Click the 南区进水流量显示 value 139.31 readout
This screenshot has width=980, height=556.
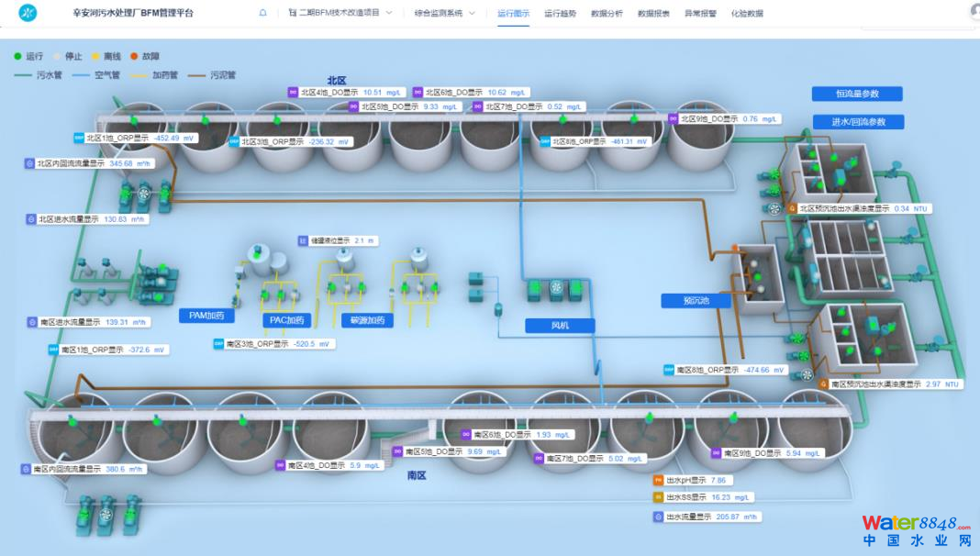click(117, 322)
